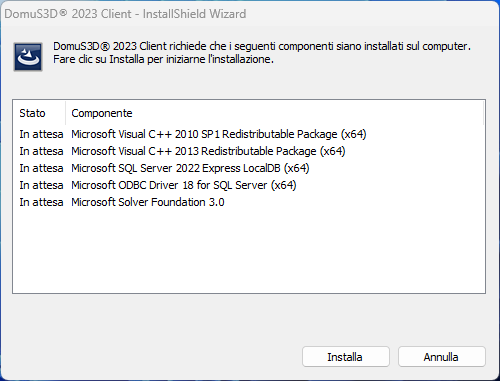
Task: Click the instruction text about required components
Action: (262, 53)
